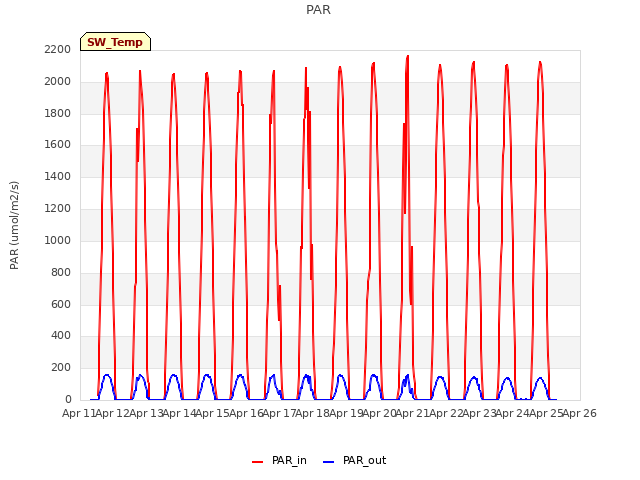Click the highest red PAR_in peak above Apr 21
Screen dimensions: 640x480
point(407,56)
